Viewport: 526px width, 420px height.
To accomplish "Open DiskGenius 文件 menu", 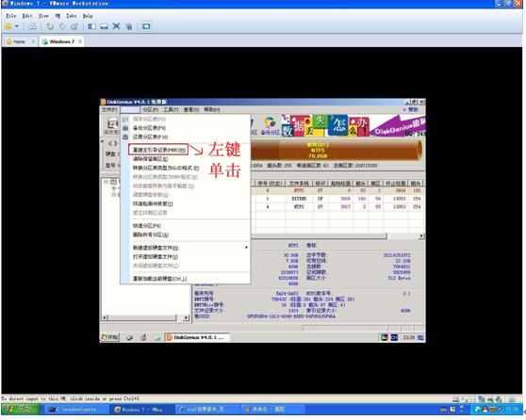I will click(x=109, y=109).
